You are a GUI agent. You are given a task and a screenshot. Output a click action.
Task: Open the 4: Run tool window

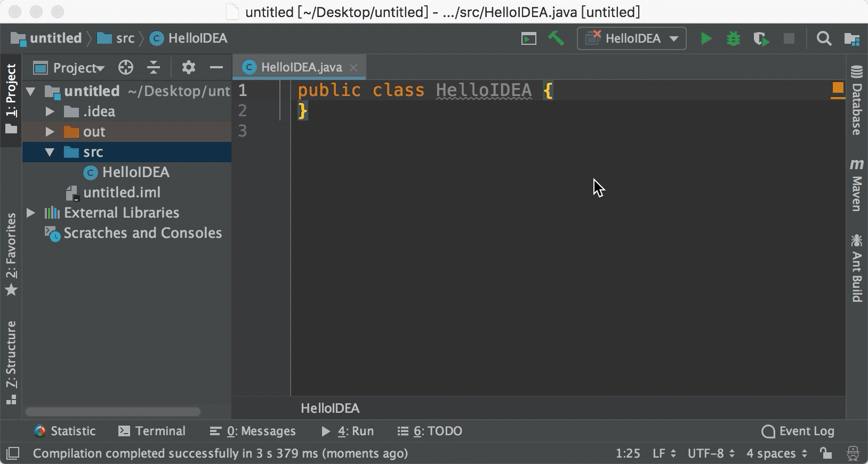click(347, 431)
